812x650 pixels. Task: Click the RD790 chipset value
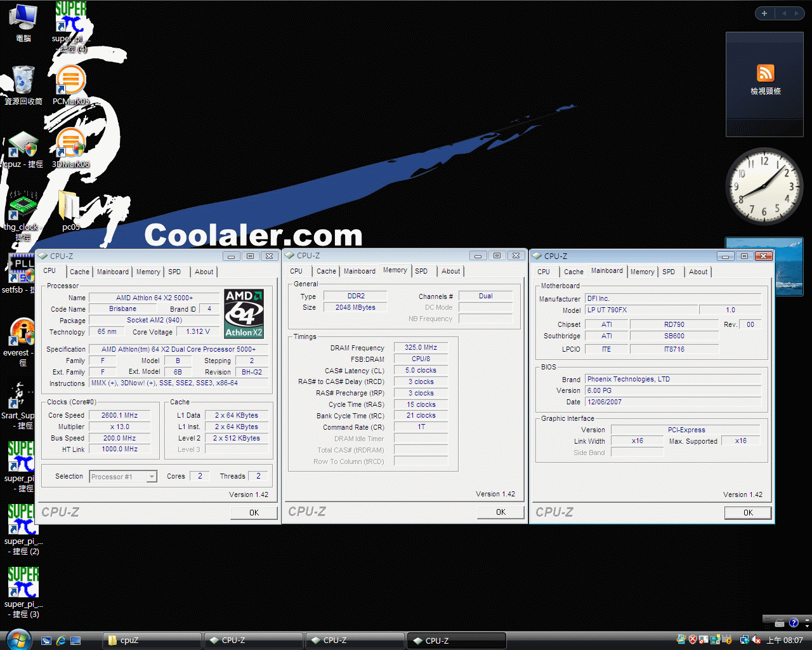pyautogui.click(x=674, y=324)
